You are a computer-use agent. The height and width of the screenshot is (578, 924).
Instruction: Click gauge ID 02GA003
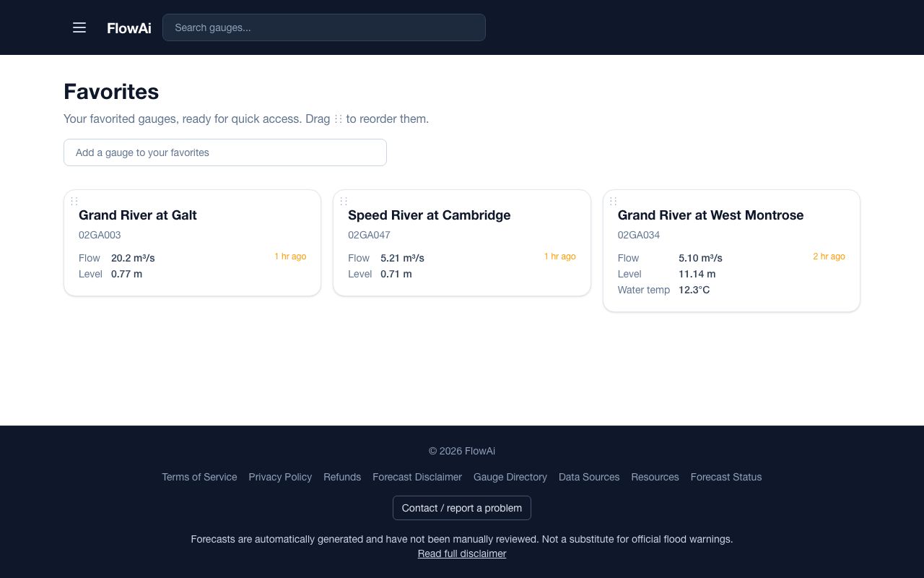100,235
